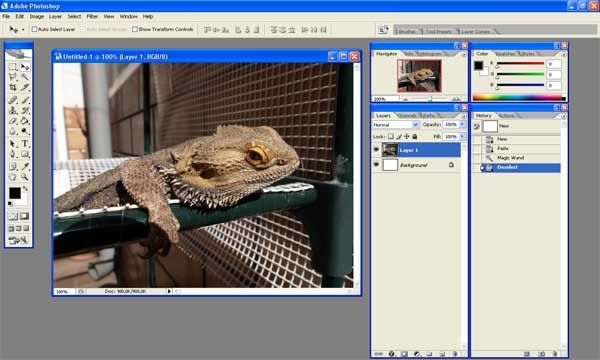Open the file browser toggle icon
This screenshot has height=360, width=600.
click(383, 29)
